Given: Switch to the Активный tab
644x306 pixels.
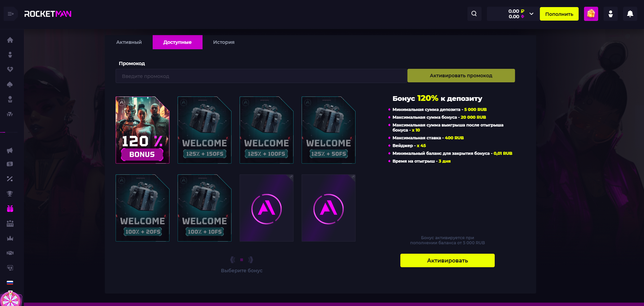Looking at the screenshot, I should coord(129,42).
